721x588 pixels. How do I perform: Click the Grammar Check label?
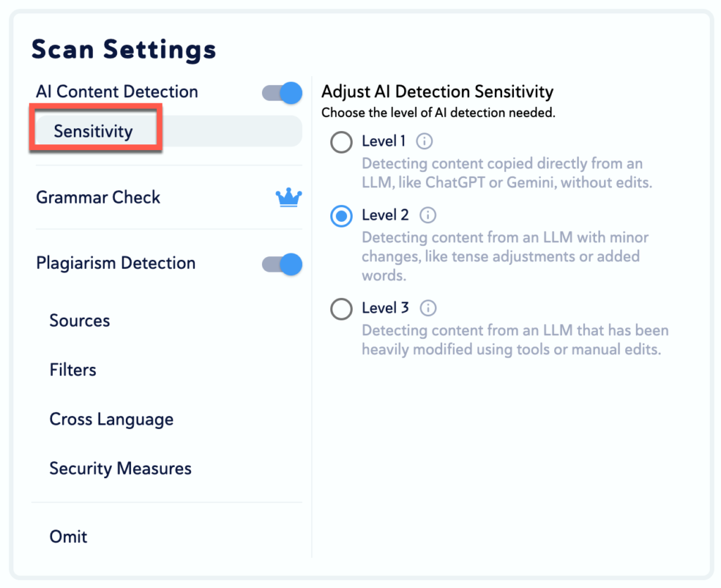tap(99, 198)
